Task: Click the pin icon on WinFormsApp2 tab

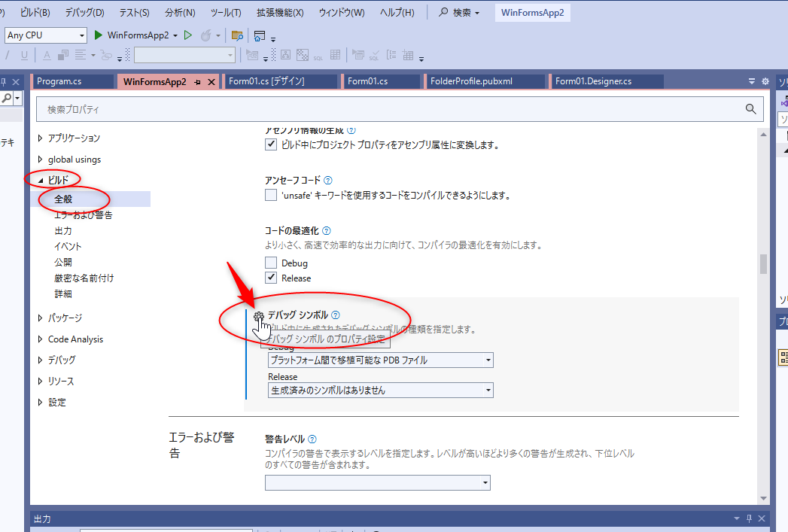Action: tap(197, 81)
